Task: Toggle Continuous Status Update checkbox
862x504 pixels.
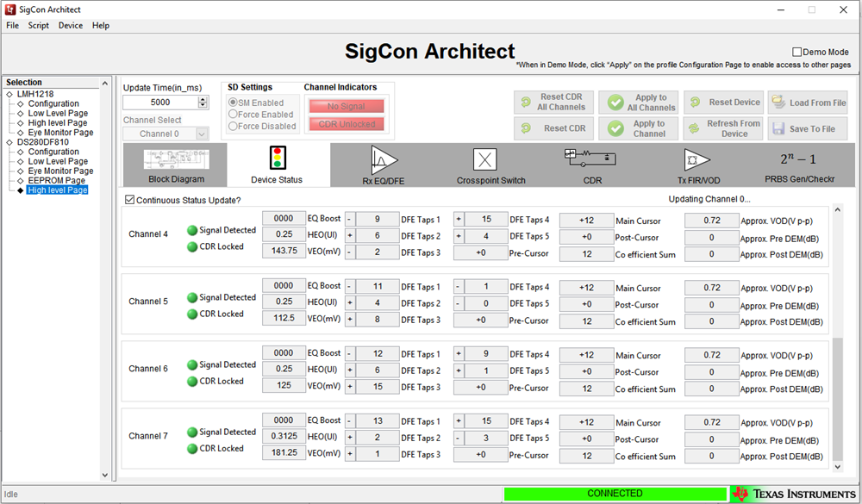Action: (130, 200)
